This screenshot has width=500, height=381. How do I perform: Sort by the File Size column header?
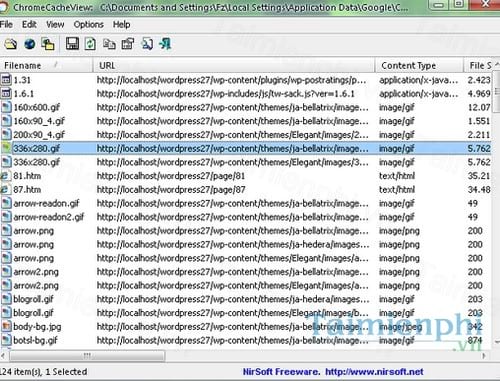click(x=478, y=66)
